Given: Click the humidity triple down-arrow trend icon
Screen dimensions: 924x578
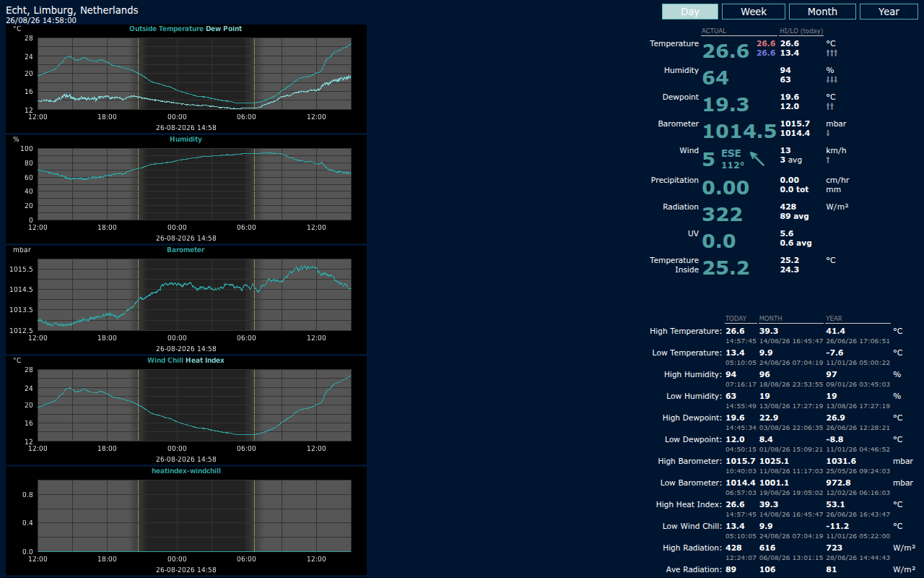Looking at the screenshot, I should (831, 80).
